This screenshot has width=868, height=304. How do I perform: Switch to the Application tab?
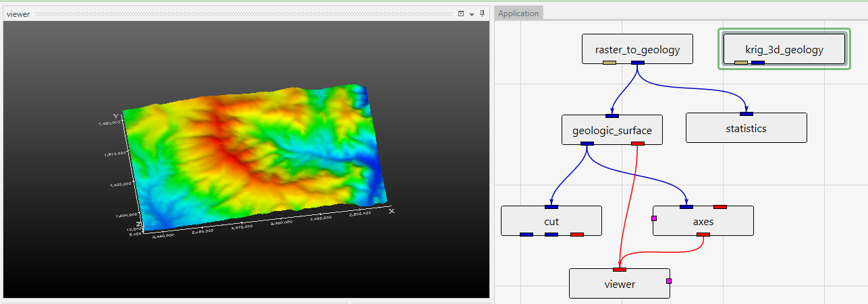tap(518, 13)
